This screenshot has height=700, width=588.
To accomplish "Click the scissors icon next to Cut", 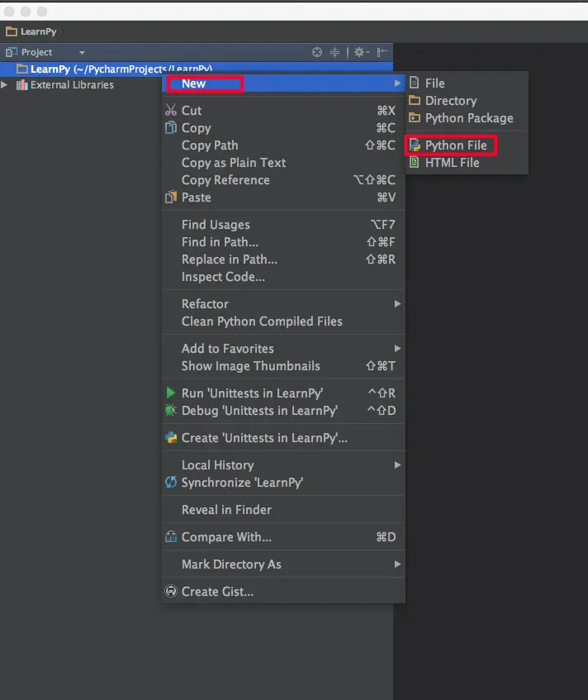I will (171, 110).
